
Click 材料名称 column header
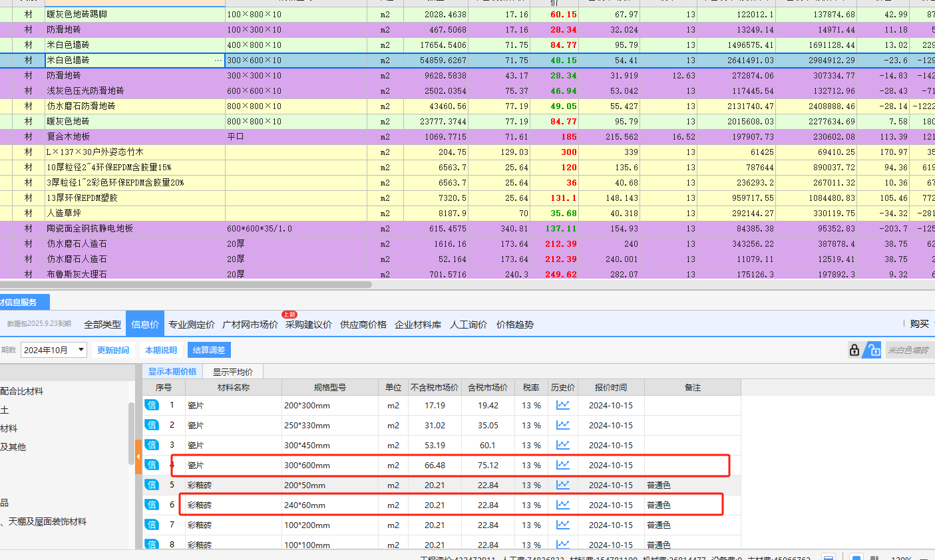[234, 387]
